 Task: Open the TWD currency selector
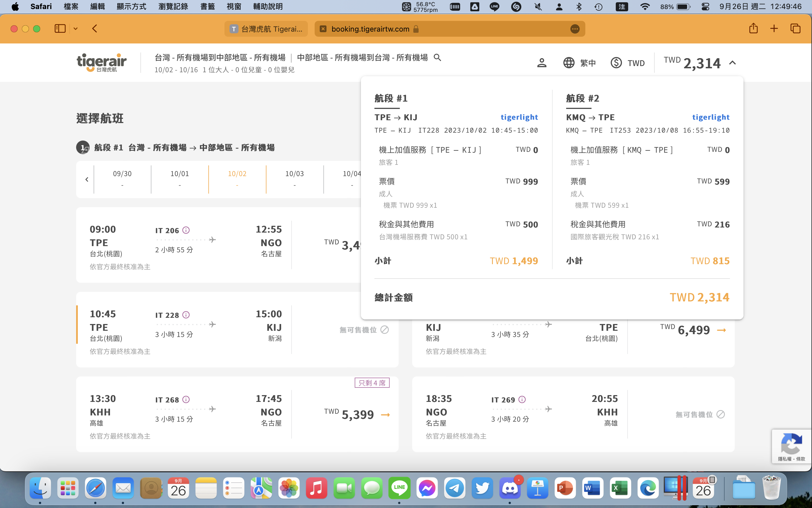coord(628,63)
